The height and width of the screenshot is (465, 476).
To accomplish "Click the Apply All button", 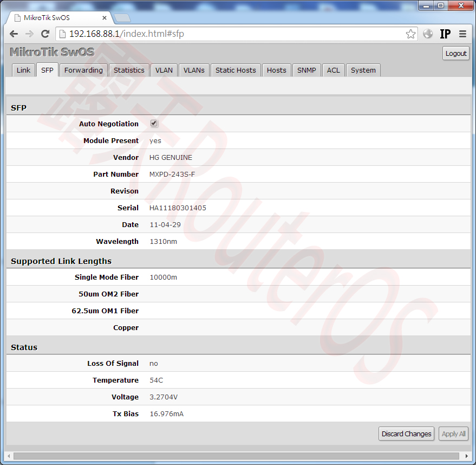I will (x=454, y=434).
